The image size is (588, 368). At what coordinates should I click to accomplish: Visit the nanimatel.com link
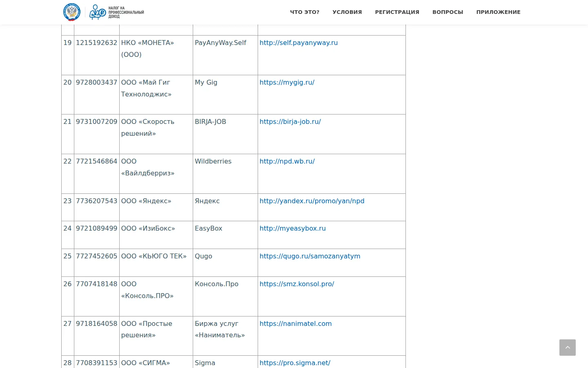tap(296, 323)
